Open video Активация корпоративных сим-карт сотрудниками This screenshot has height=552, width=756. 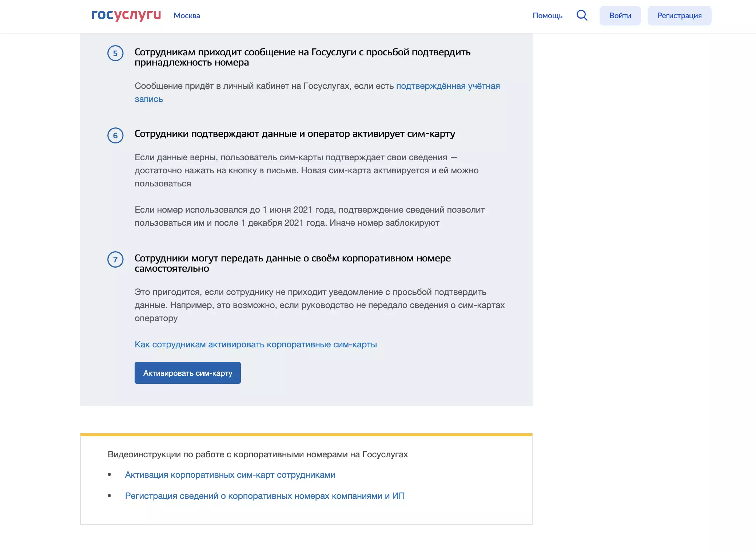pyautogui.click(x=230, y=475)
